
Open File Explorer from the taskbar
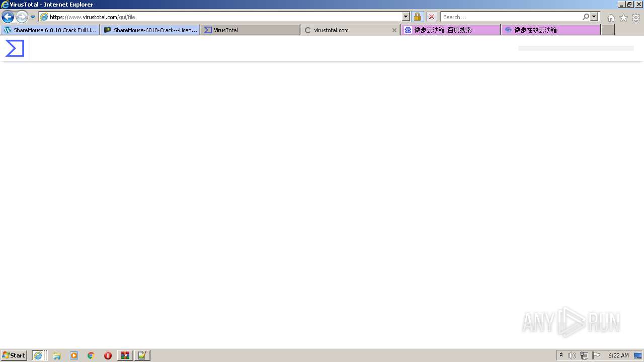pos(57,355)
